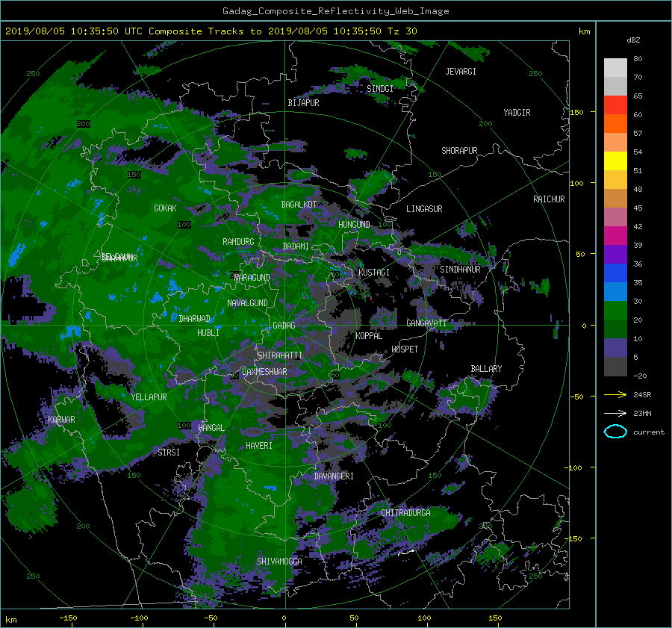Click the LINGASUR city label
The width and height of the screenshot is (672, 628).
click(424, 209)
